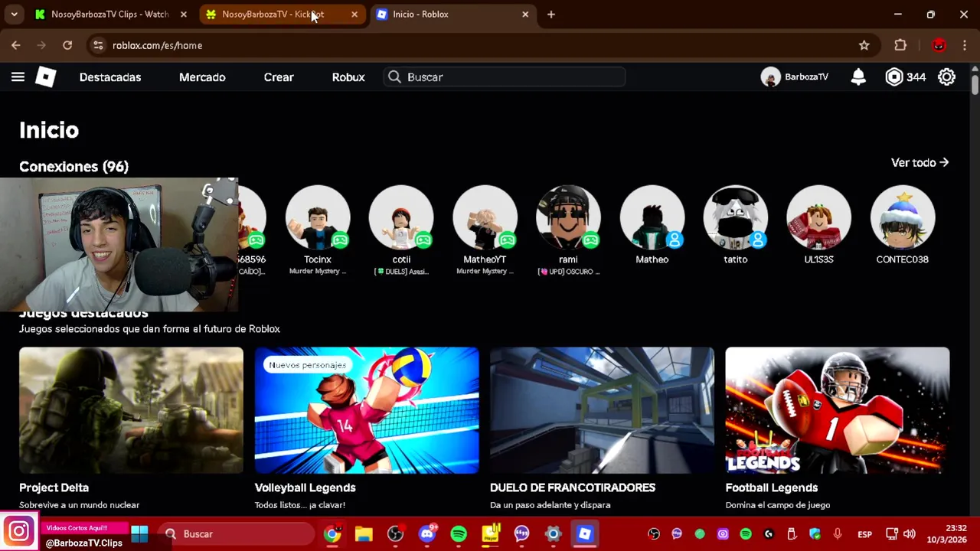Viewport: 980px width, 551px height.
Task: Follow the Ver todo connections link
Action: tap(920, 162)
